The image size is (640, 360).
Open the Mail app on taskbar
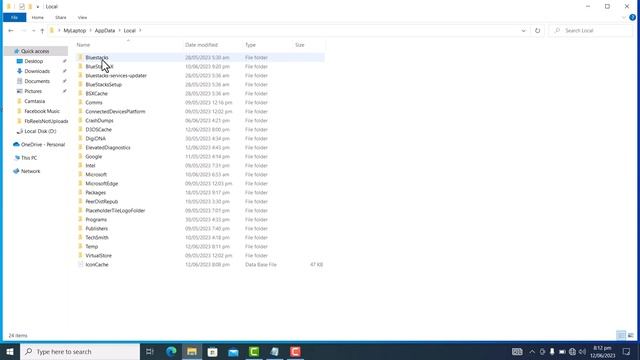coord(233,351)
